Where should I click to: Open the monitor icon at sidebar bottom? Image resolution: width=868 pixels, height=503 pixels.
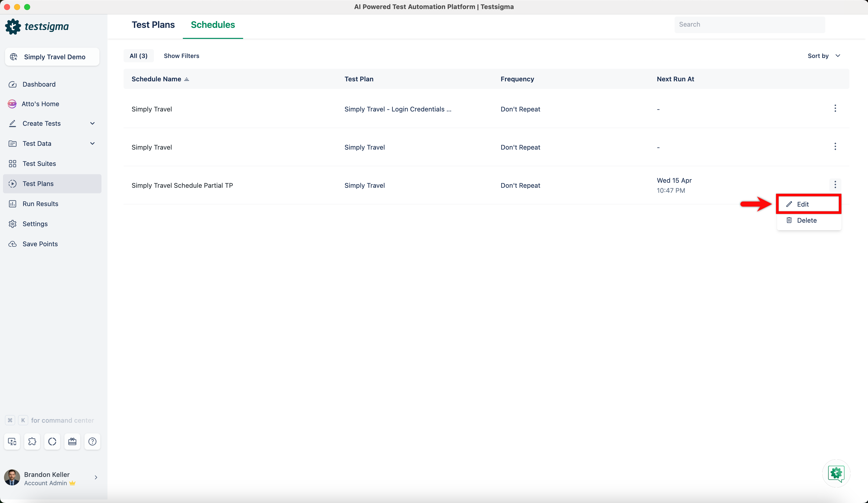pyautogui.click(x=12, y=441)
